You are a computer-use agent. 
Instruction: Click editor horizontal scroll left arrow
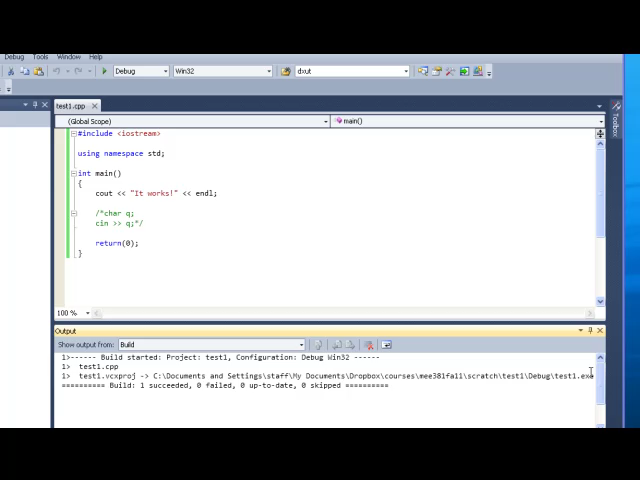click(x=97, y=313)
